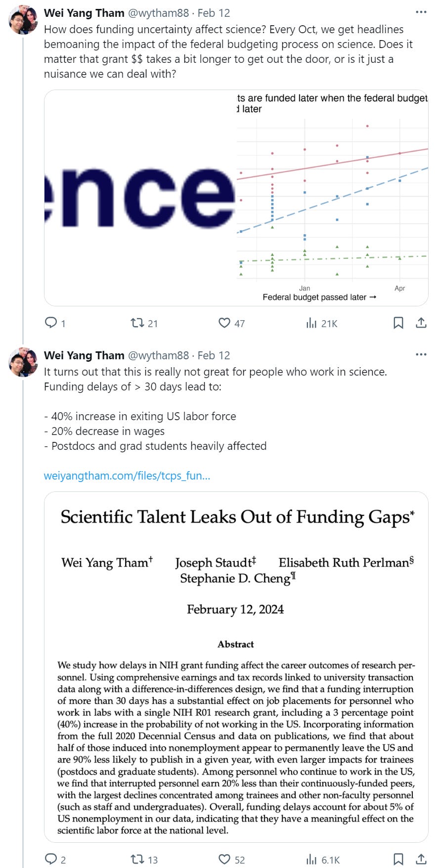This screenshot has width=437, height=868.
Task: Bookmark the first tweet
Action: (398, 323)
